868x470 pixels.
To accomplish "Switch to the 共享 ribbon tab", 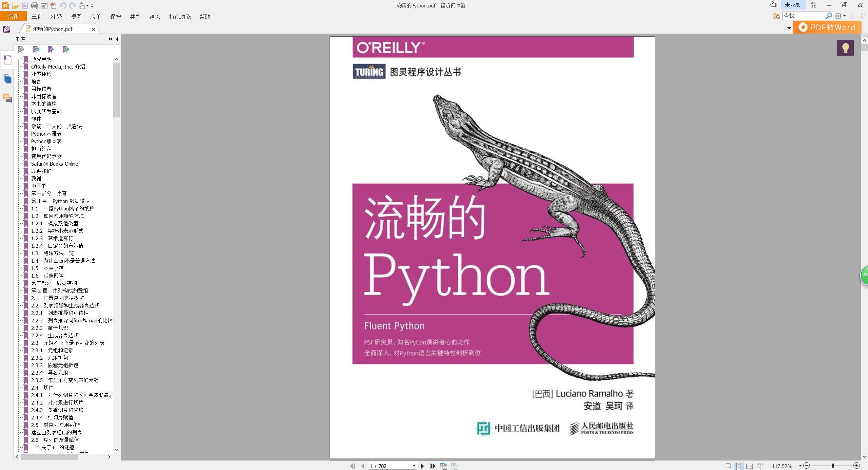I will [x=135, y=16].
